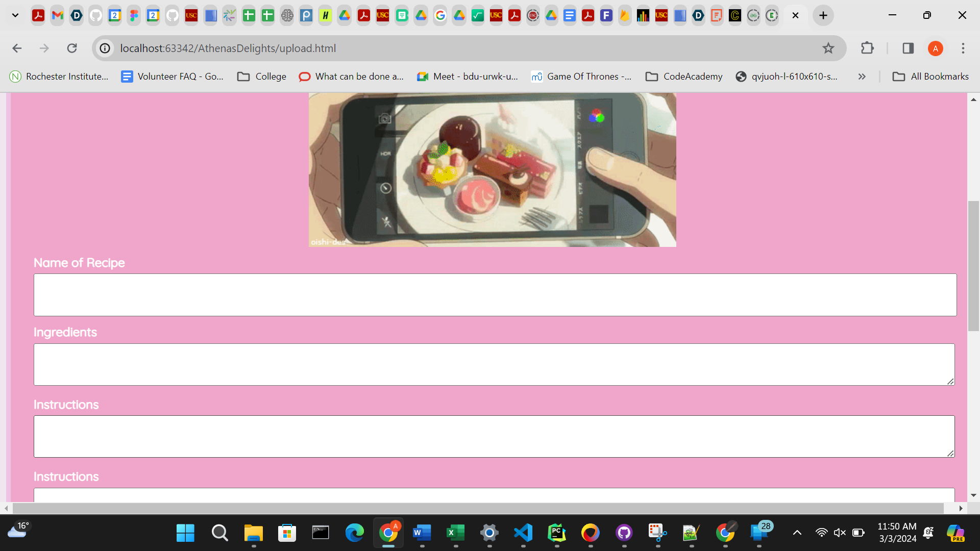The image size is (980, 551).
Task: Bookmark this page with the star icon
Action: 828,48
